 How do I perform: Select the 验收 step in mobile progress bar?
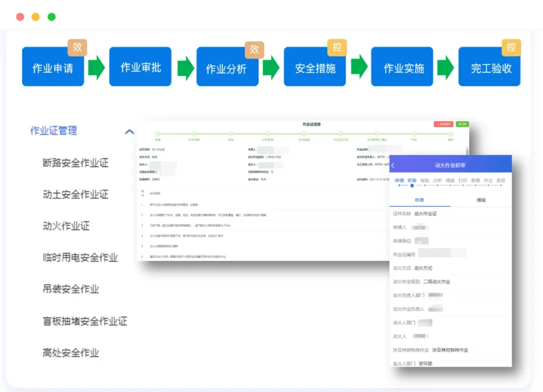[501, 180]
